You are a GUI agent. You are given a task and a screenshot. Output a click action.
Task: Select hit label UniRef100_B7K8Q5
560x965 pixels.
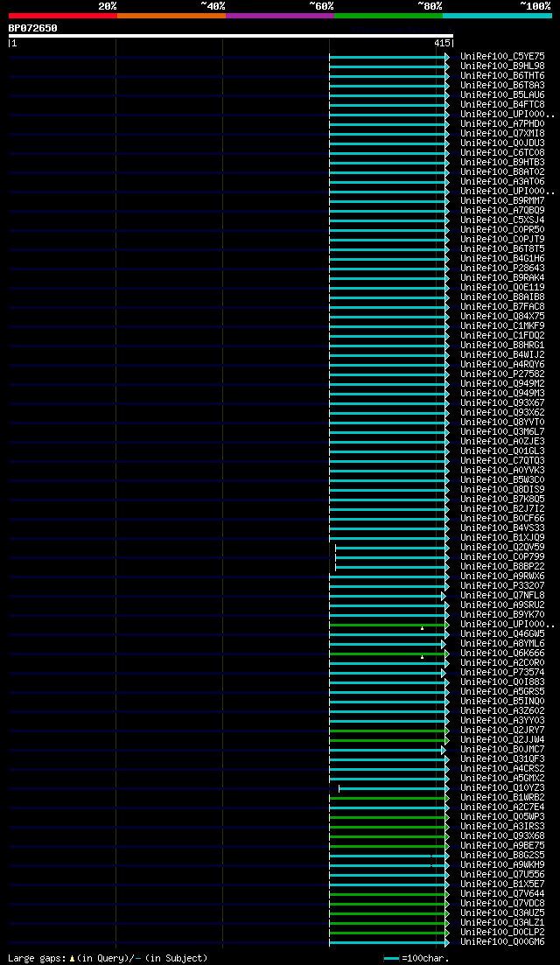(x=502, y=499)
